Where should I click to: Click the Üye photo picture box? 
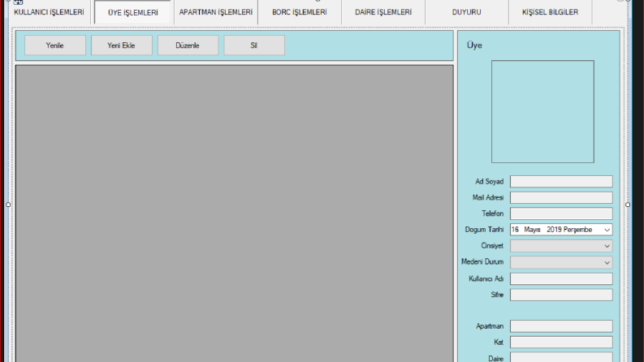click(x=542, y=112)
